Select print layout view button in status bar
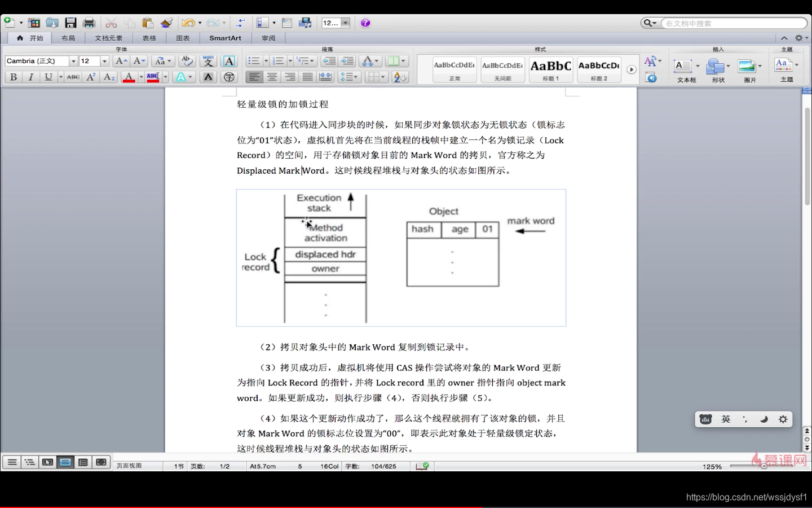The width and height of the screenshot is (812, 508). (x=65, y=462)
